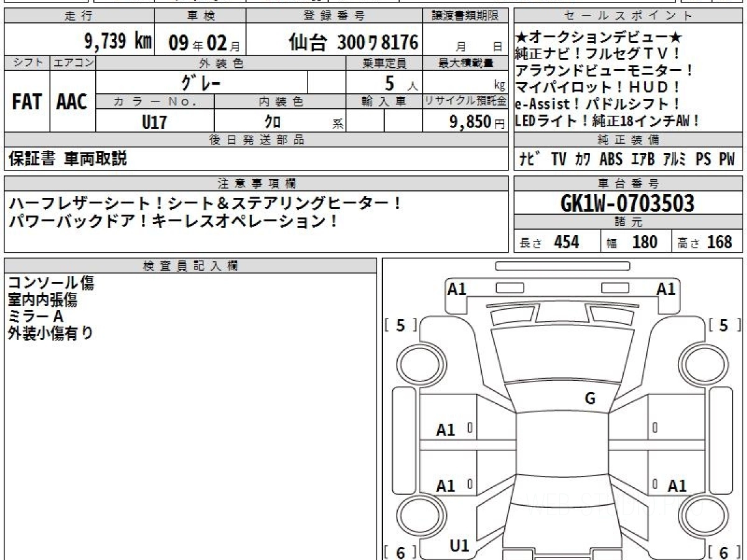Click the グレー exterior color value
This screenshot has width=747, height=560.
point(201,82)
